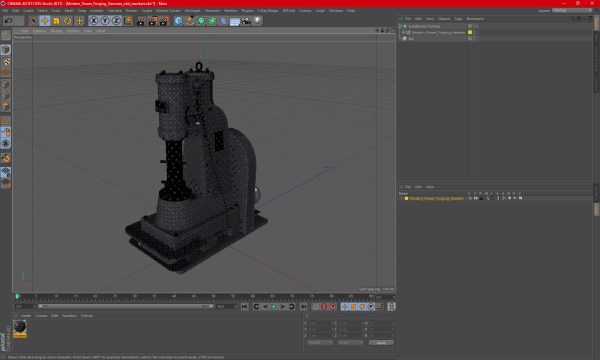Toggle Position keyframe recording
600x360 pixels.
[x=345, y=307]
